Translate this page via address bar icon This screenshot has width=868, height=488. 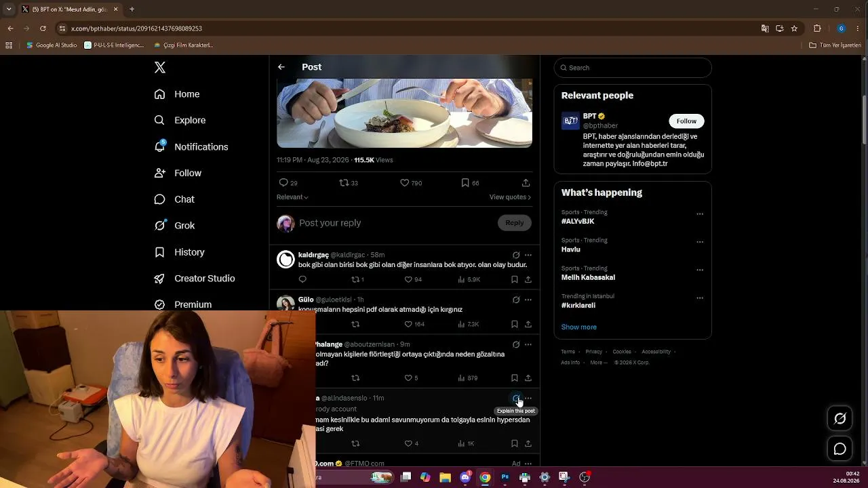[765, 28]
